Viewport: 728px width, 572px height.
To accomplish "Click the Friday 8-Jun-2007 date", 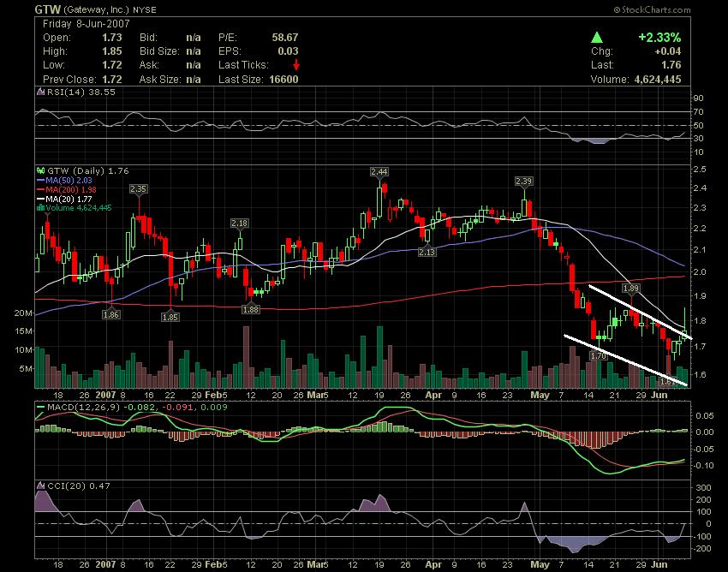I will coord(87,24).
